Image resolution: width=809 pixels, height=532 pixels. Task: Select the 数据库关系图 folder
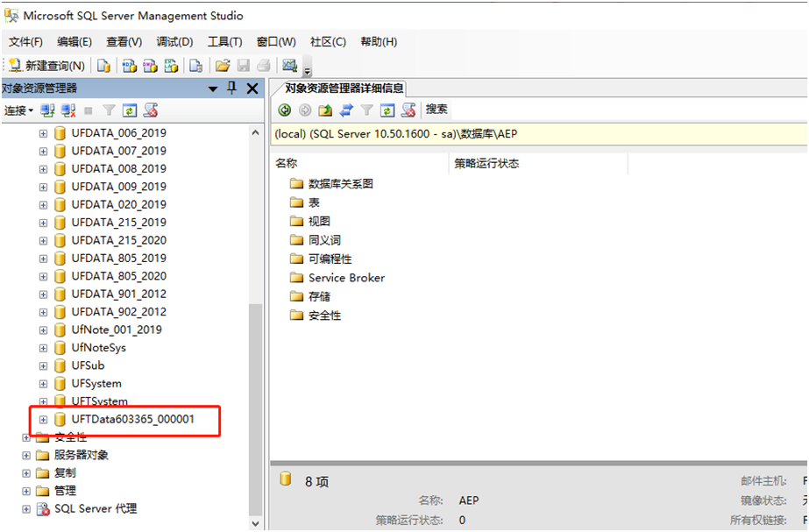point(341,184)
